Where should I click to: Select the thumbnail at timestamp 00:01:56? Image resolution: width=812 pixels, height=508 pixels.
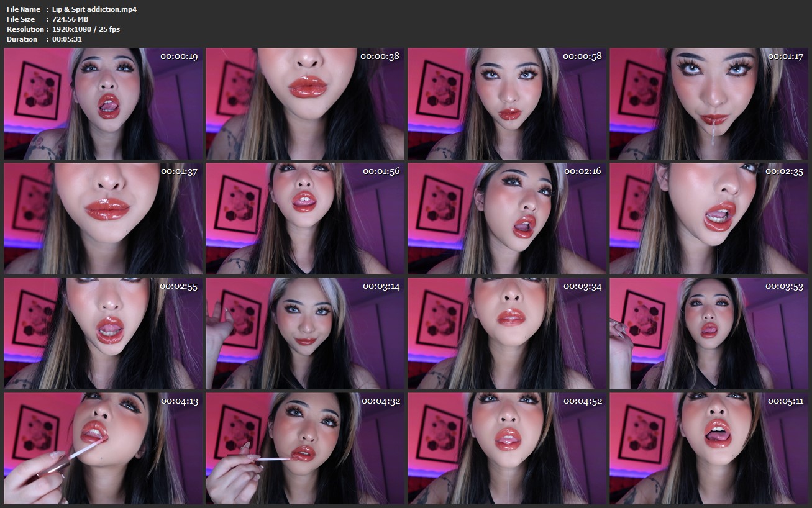pos(305,219)
